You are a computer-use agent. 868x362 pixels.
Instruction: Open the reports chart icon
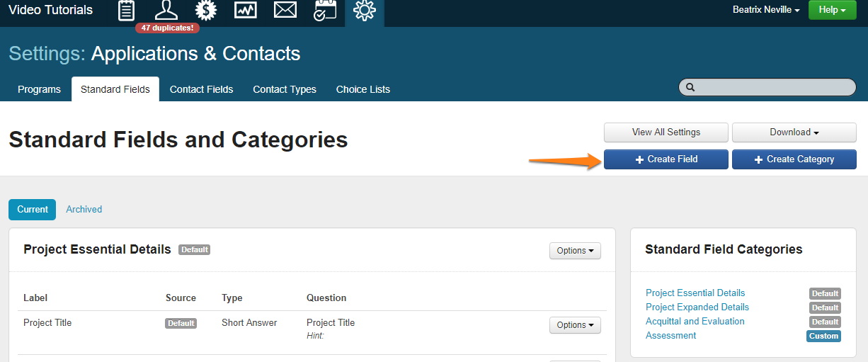pos(246,10)
